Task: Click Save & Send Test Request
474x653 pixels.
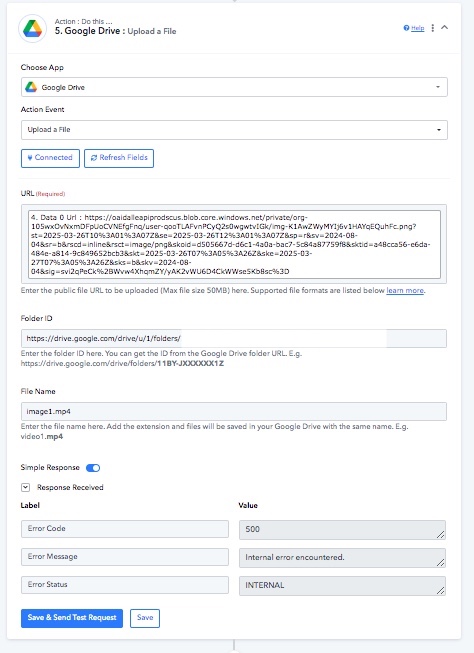Action: coord(72,618)
